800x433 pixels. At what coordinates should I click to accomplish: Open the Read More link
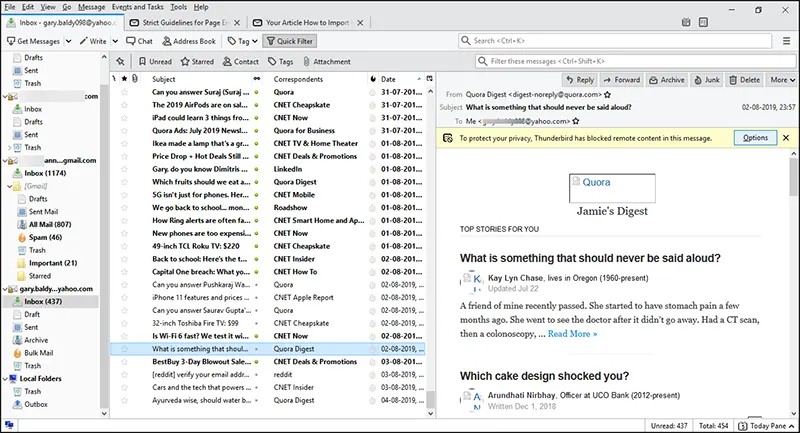[x=572, y=334]
